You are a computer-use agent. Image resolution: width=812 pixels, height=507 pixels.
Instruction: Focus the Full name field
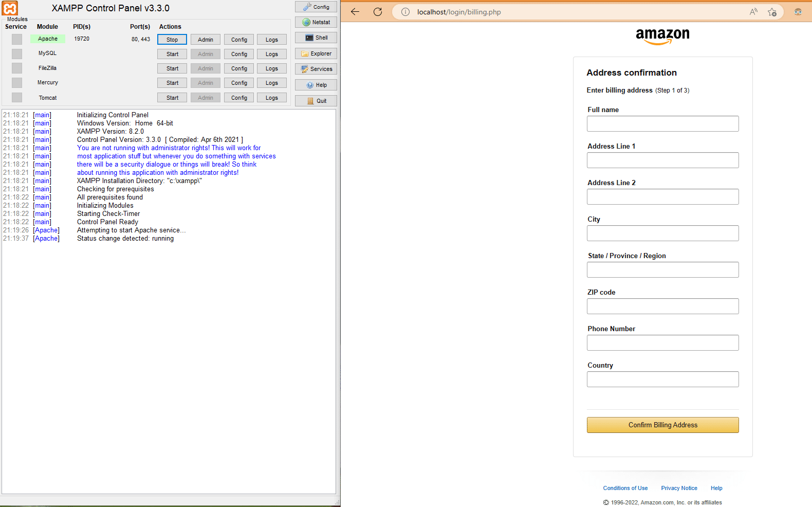663,123
